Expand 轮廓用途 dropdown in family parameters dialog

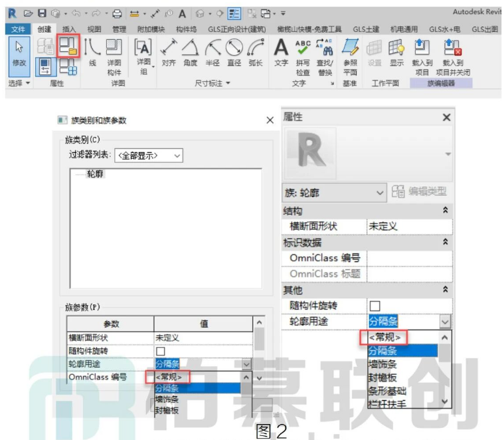[246, 364]
